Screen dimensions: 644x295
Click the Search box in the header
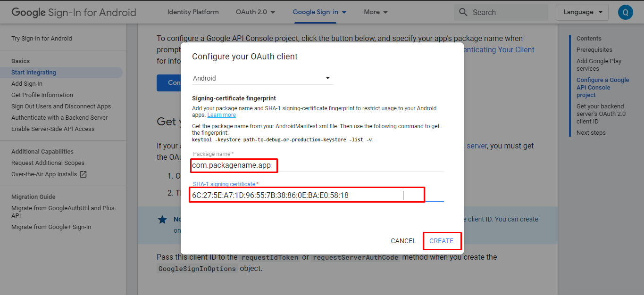point(505,12)
